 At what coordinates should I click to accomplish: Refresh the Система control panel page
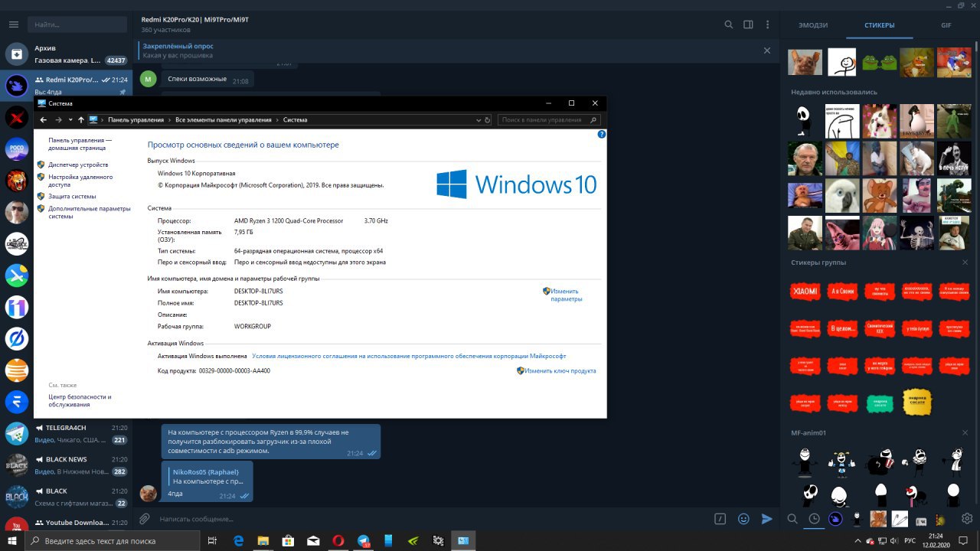(488, 120)
